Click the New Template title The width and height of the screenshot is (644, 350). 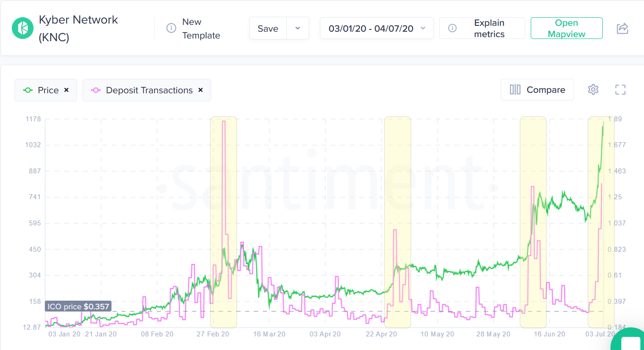click(201, 29)
